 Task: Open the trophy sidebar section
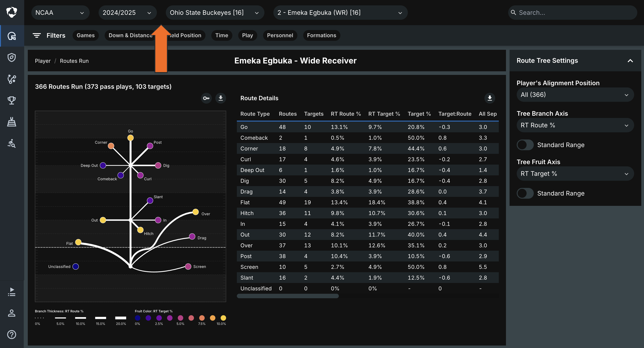[x=11, y=100]
